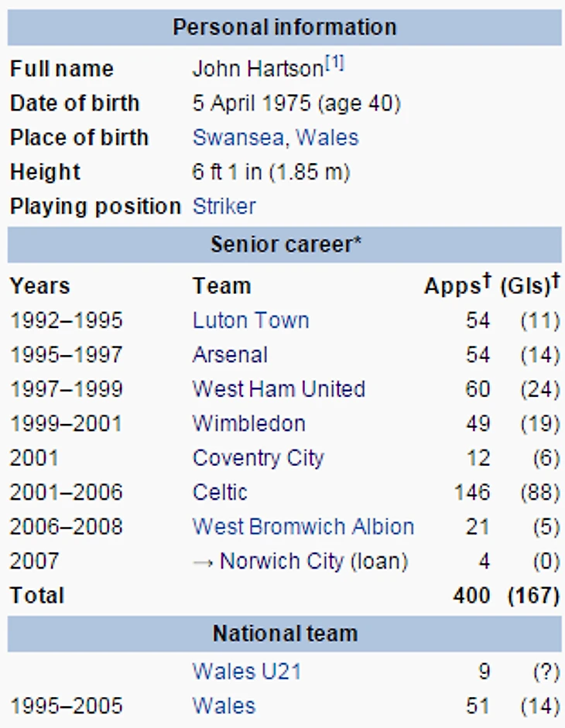This screenshot has height=728, width=565.
Task: Click the National team header
Action: point(285,634)
